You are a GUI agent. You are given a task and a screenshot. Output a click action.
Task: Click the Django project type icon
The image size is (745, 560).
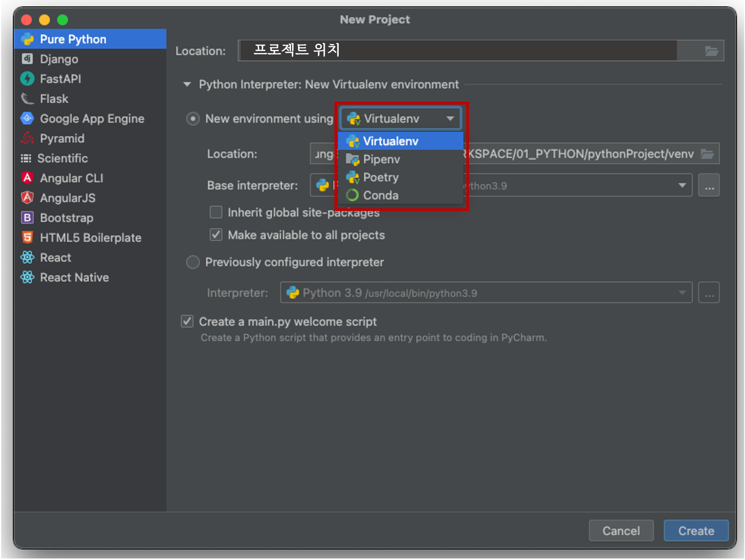27,59
